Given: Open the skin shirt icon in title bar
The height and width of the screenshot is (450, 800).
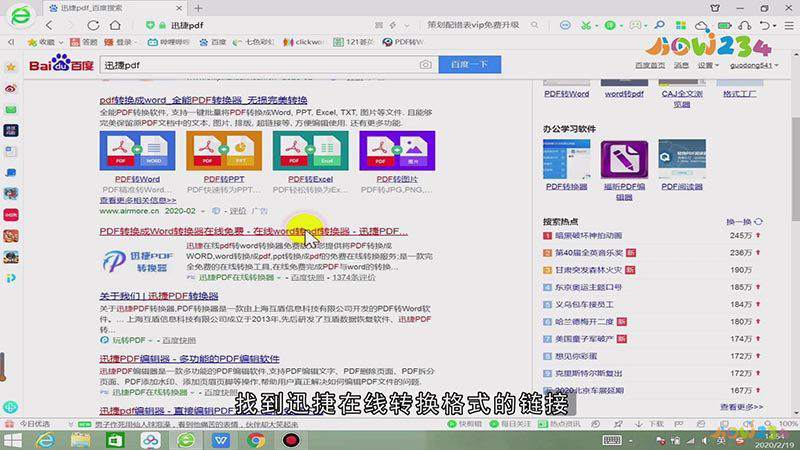Looking at the screenshot, I should (715, 8).
